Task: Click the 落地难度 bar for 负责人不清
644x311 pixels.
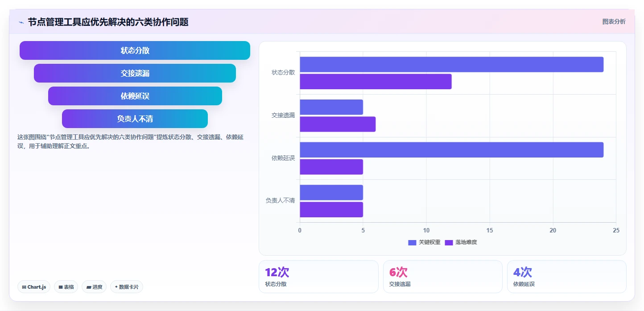Action: pos(331,210)
